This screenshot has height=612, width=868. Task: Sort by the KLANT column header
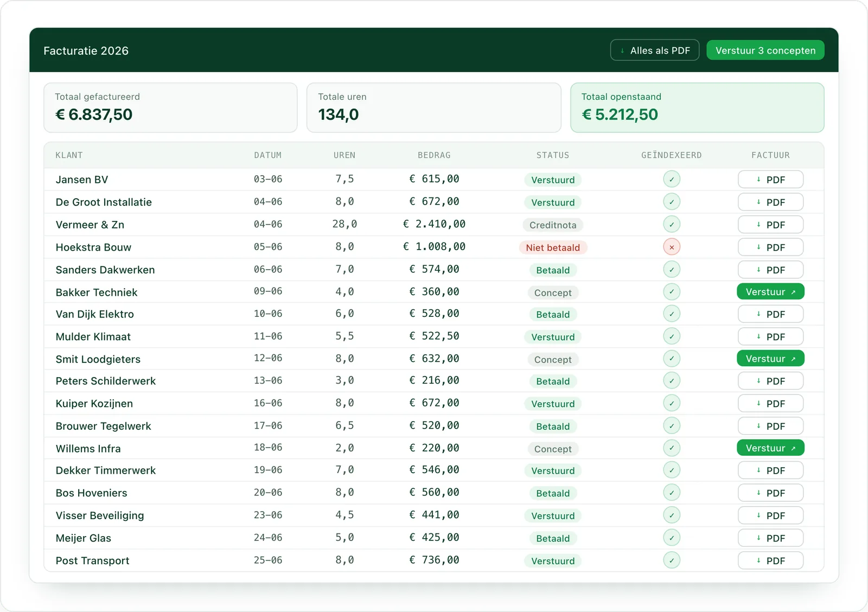click(x=69, y=155)
